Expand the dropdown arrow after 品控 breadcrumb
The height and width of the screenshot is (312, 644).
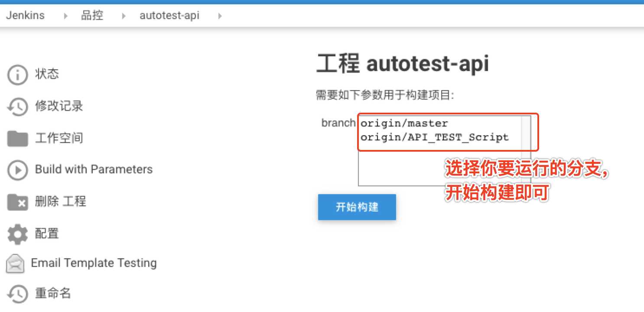[x=124, y=16]
